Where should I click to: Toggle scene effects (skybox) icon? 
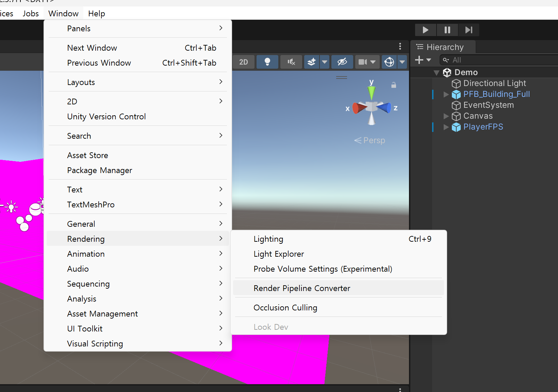[312, 62]
